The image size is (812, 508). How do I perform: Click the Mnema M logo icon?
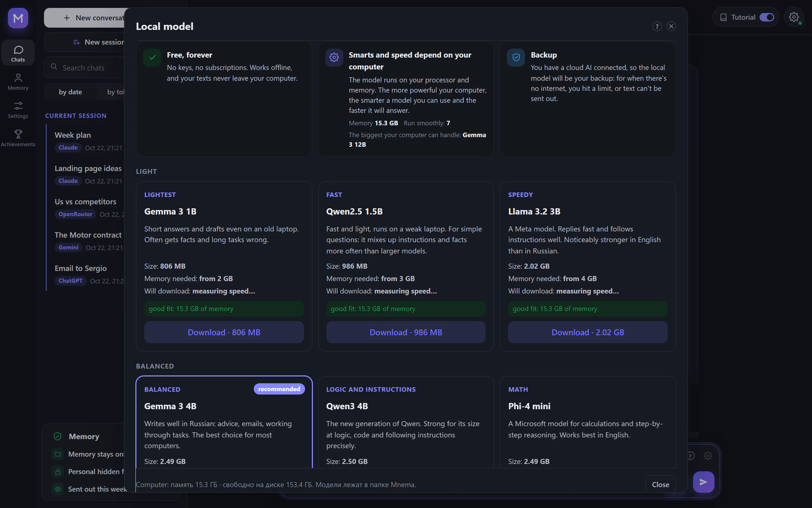[18, 18]
